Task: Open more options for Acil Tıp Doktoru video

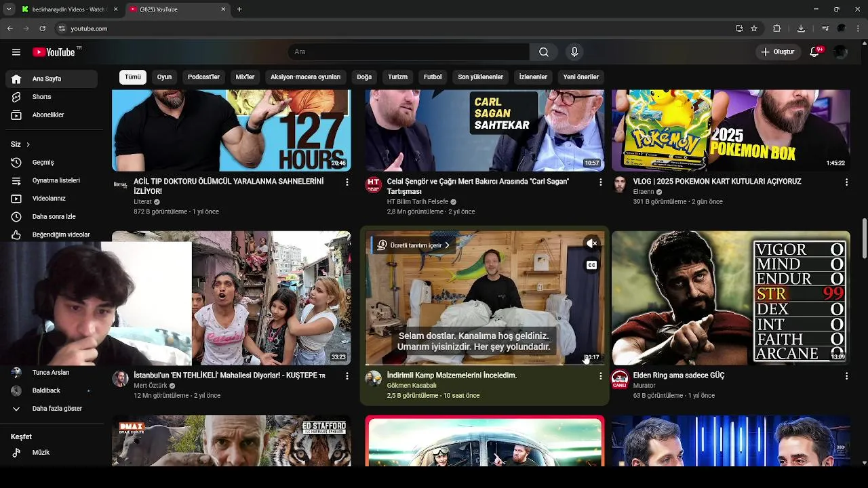Action: pyautogui.click(x=347, y=182)
